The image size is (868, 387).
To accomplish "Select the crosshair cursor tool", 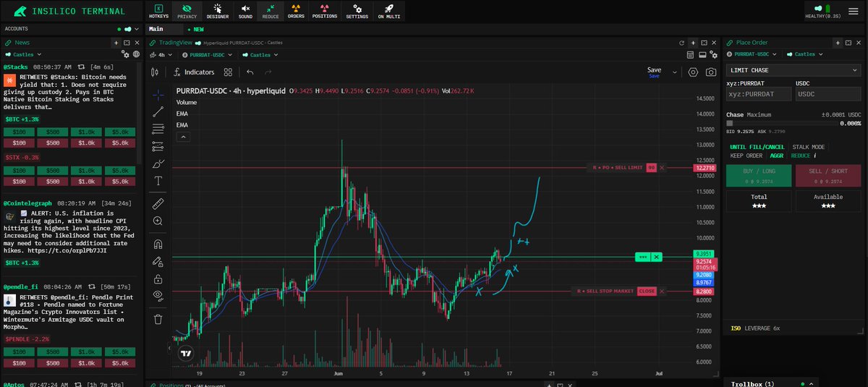I will [x=158, y=95].
